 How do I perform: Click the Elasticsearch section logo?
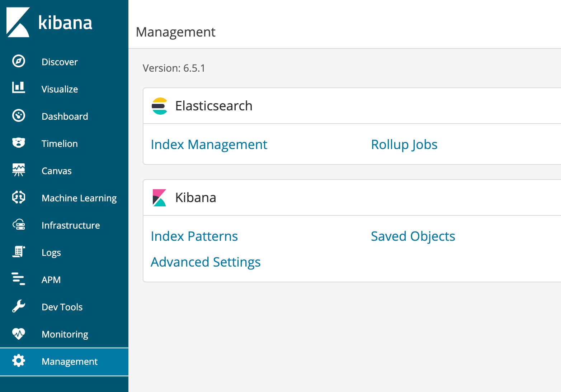coord(160,106)
